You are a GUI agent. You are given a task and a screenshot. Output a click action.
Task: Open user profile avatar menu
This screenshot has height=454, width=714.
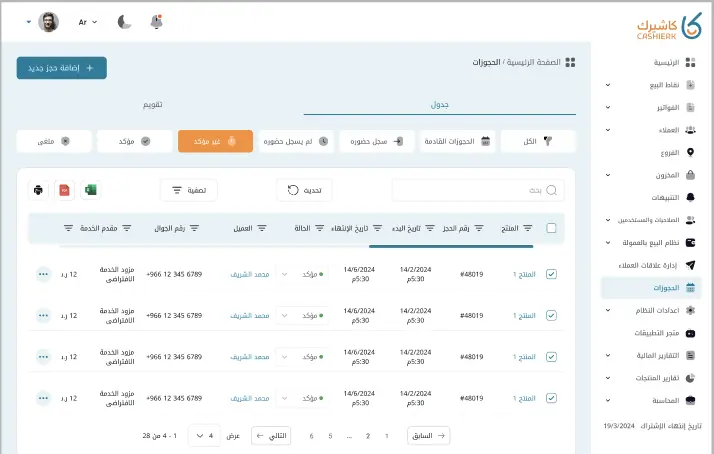point(48,22)
